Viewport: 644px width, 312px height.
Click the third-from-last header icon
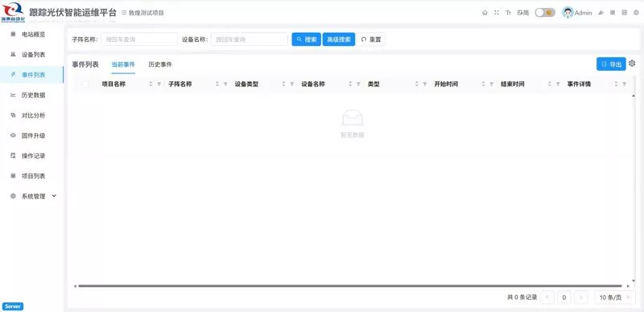point(613,13)
